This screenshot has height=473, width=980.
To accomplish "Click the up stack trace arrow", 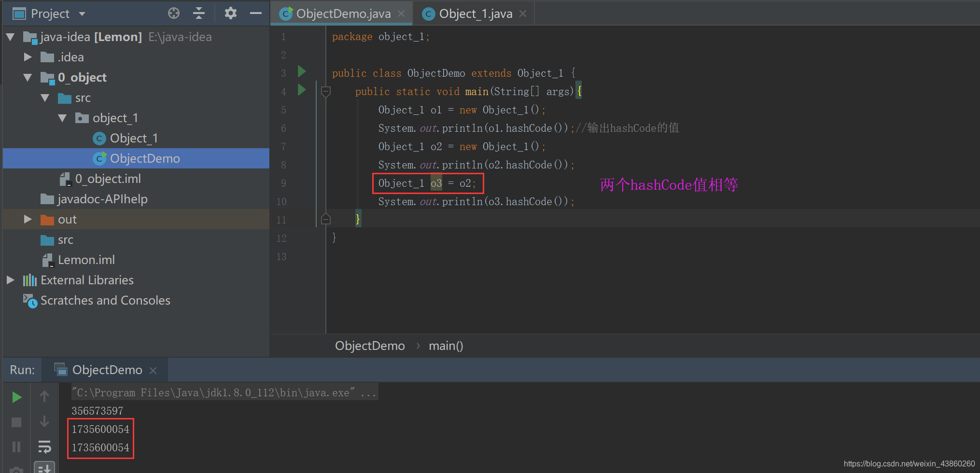I will click(x=44, y=397).
